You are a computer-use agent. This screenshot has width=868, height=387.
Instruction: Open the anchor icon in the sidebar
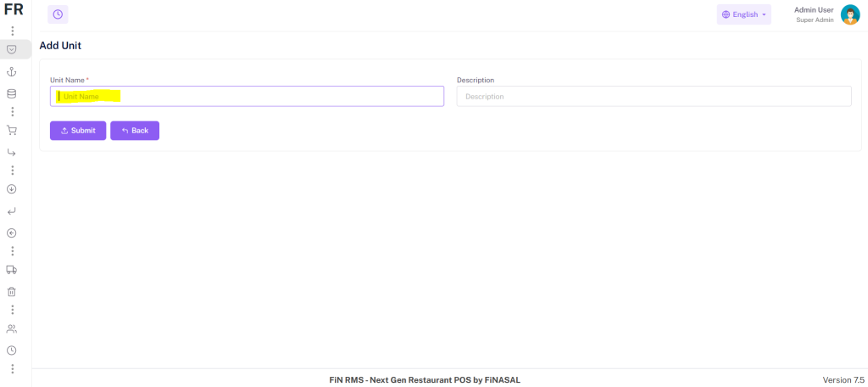pos(12,71)
